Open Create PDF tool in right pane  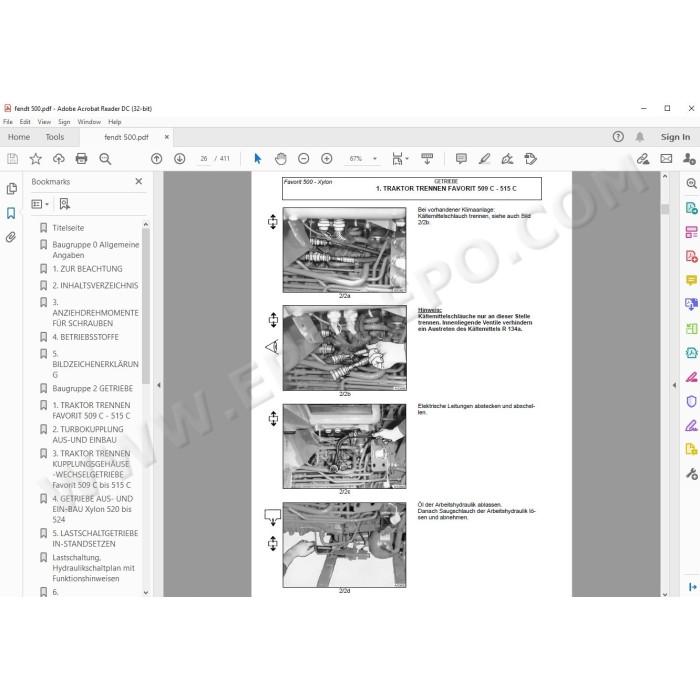[x=691, y=256]
